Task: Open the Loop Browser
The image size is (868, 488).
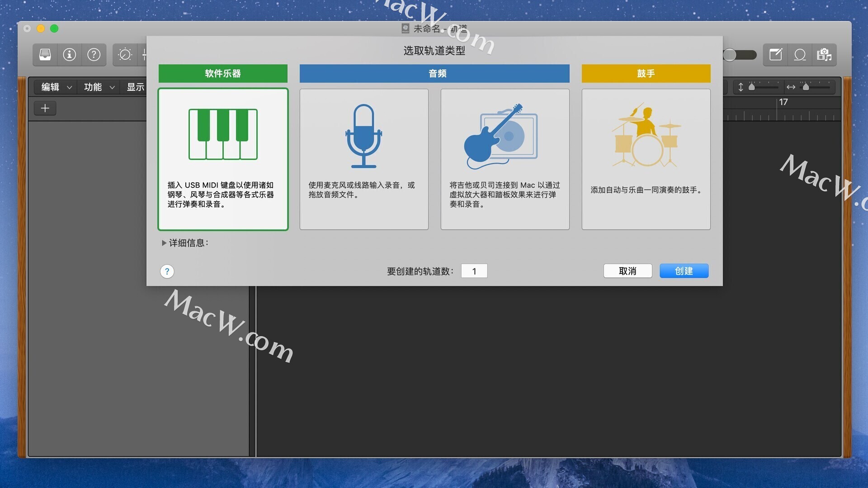Action: 800,55
